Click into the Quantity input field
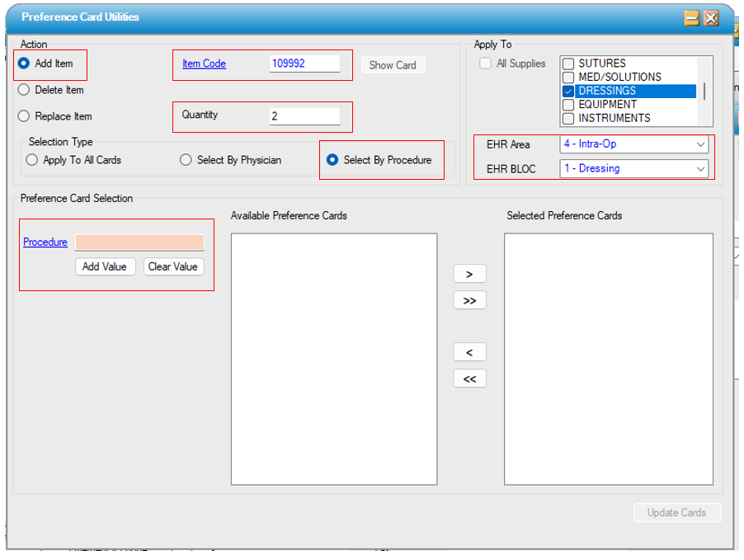The height and width of the screenshot is (560, 744). [x=304, y=116]
